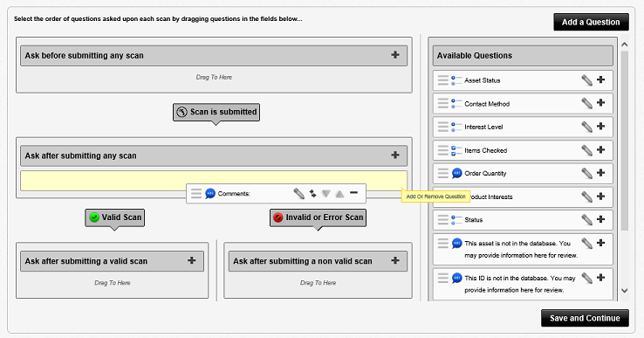Viewport: 644px width, 338px height.
Task: Add Order Quantity question via plus icon
Action: (600, 172)
